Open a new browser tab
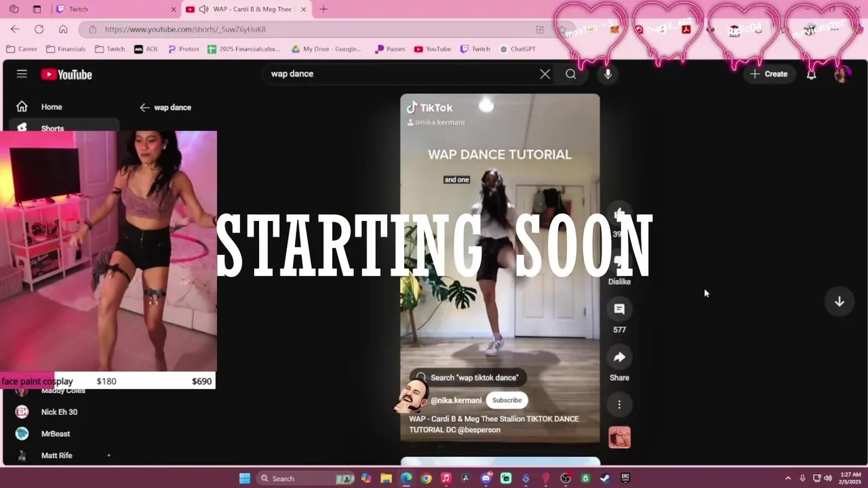 point(323,9)
